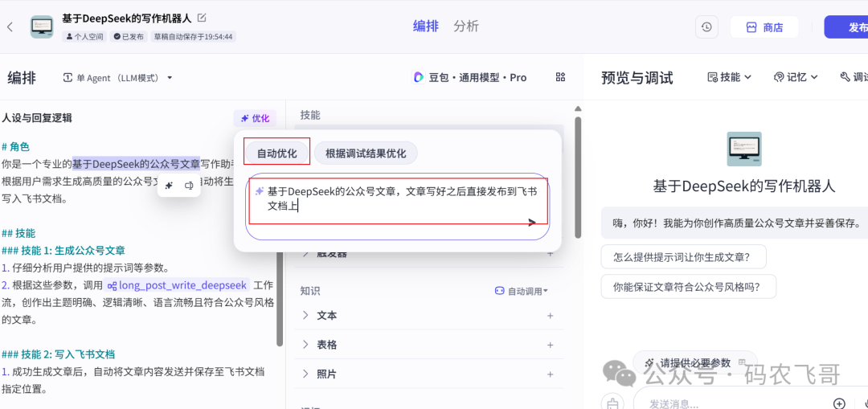Viewport: 868px width, 409px height.
Task: Click the second icon in floating selection toolbar
Action: click(189, 186)
